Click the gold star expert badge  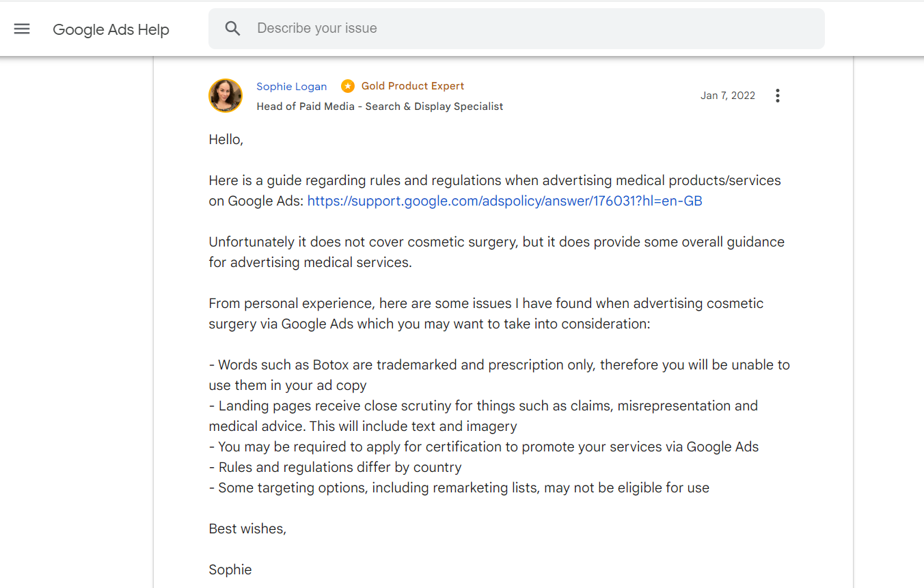click(x=348, y=86)
